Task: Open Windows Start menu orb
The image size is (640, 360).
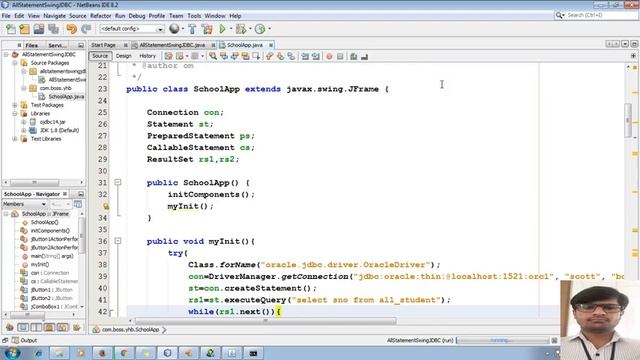Action: pyautogui.click(x=12, y=353)
